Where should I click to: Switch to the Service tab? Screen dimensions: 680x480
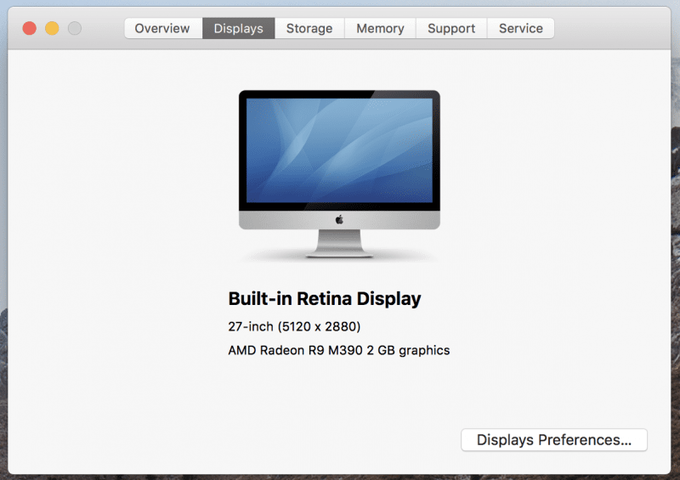pyautogui.click(x=521, y=28)
